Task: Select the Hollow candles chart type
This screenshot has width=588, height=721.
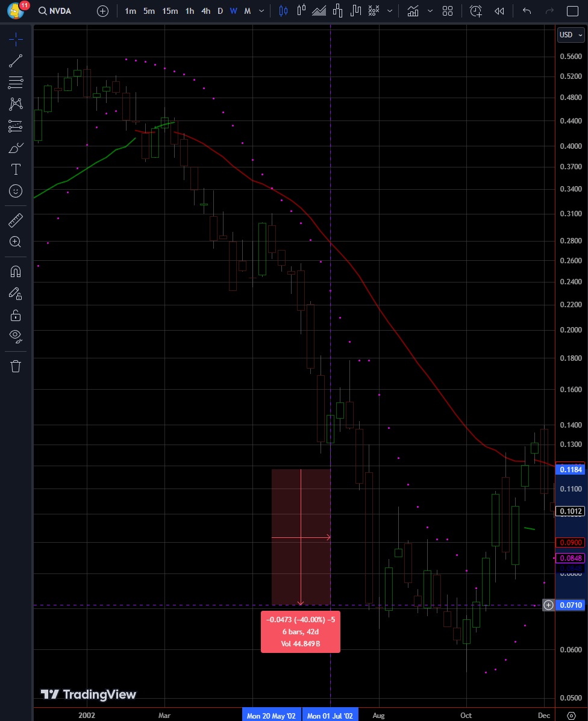Action: [x=302, y=11]
